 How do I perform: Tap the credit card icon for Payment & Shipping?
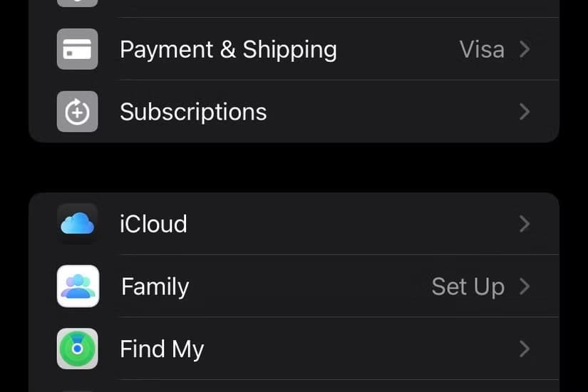tap(77, 49)
